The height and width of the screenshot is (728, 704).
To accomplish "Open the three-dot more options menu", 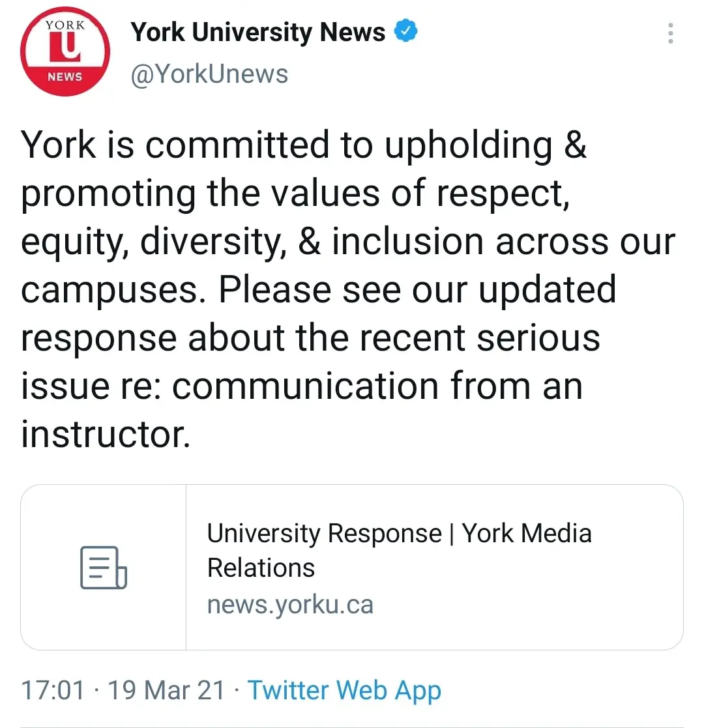I will tap(671, 33).
